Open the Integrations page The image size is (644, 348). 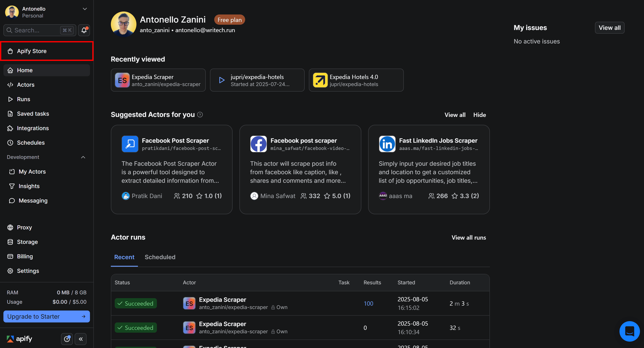[x=33, y=128]
